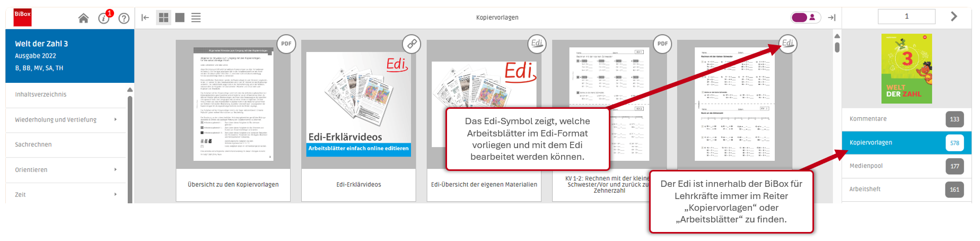Viewport: 980px width, 241px height.
Task: Click the Edi-Erklärvideos caption text
Action: 358,185
